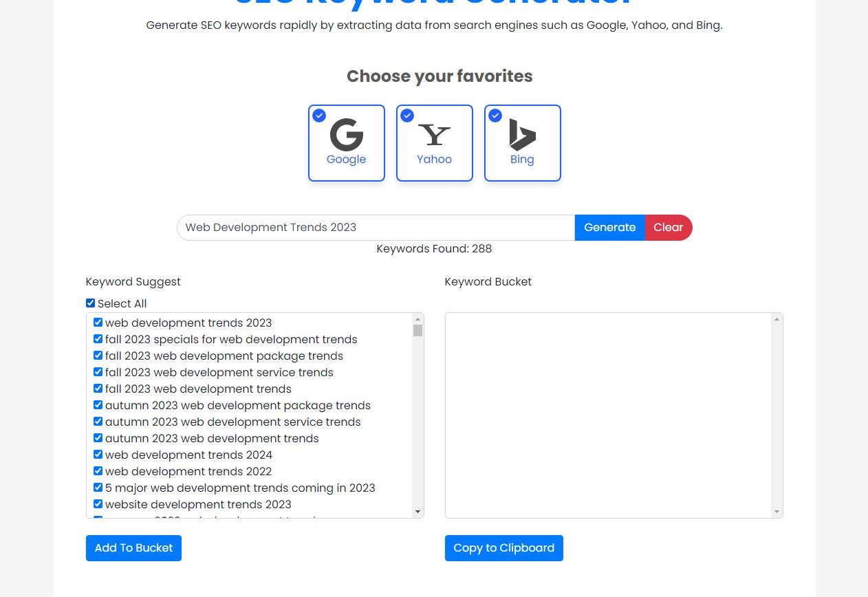Screen dimensions: 868x597
Task: Uncheck the Select All checkbox
Action: point(90,303)
